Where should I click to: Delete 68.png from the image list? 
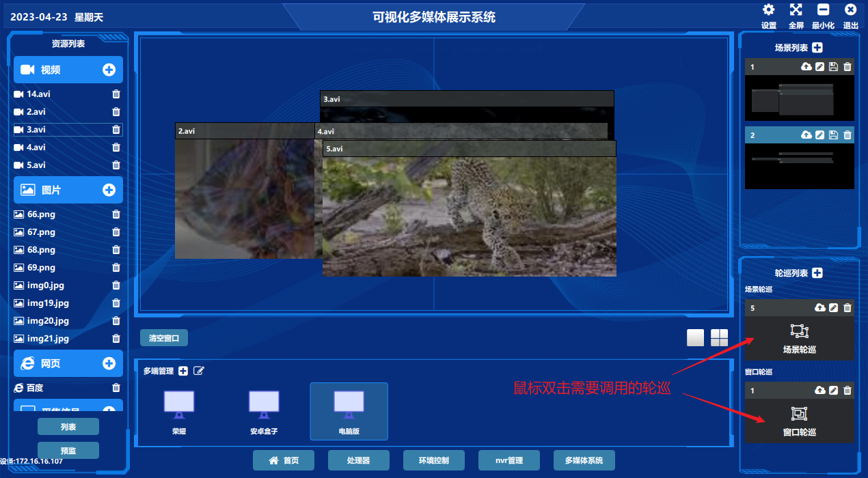(x=116, y=250)
